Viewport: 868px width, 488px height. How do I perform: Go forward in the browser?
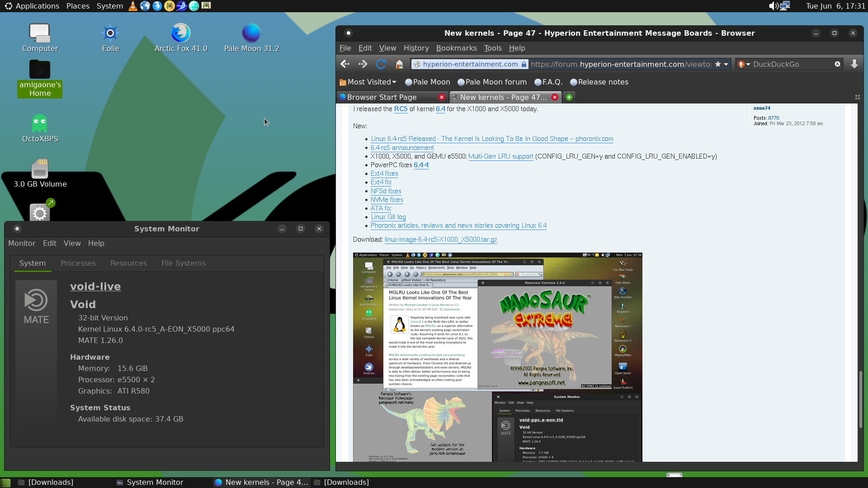coord(363,64)
